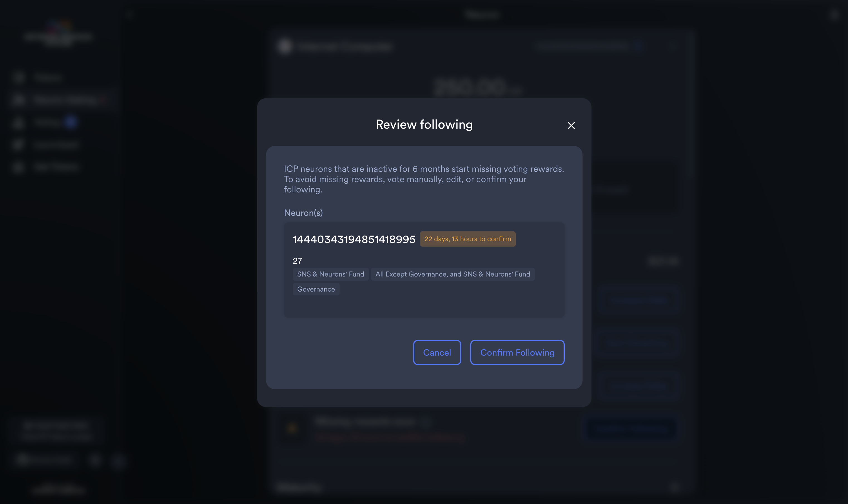
Task: Select the Governance topic tag
Action: point(316,289)
